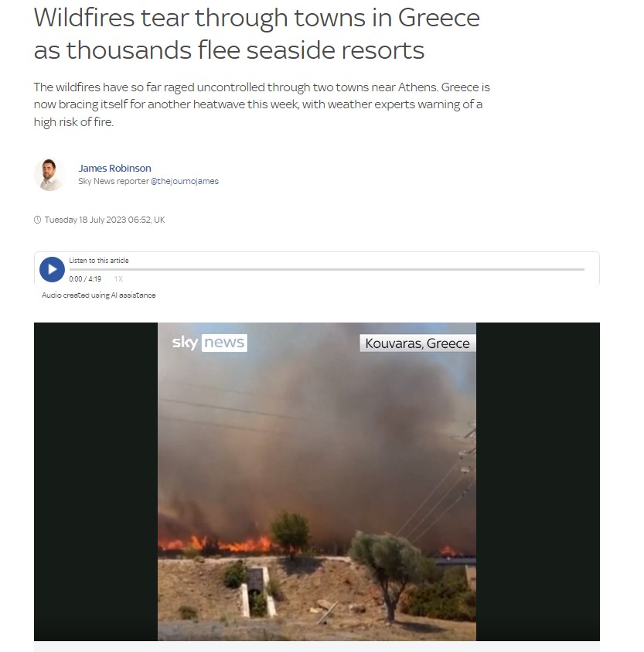Click the clock icon beside the date
644x652 pixels.
click(x=37, y=220)
